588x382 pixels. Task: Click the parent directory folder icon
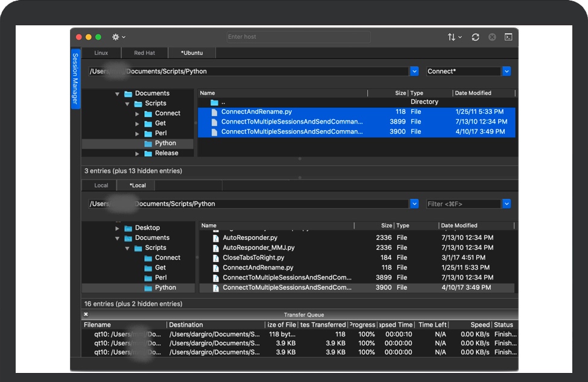pyautogui.click(x=214, y=102)
